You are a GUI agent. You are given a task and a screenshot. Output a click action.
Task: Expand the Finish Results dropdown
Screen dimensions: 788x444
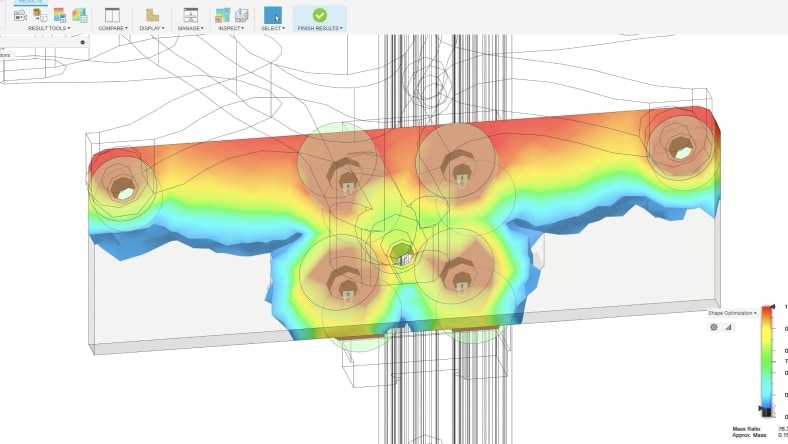tap(320, 28)
